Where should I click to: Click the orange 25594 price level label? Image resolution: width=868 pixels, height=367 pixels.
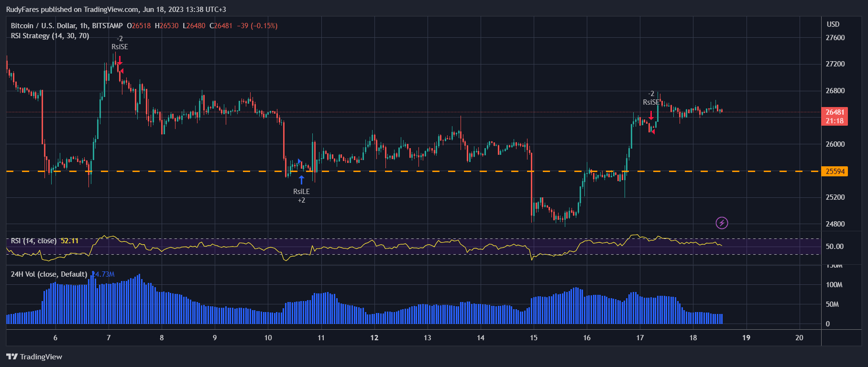(x=835, y=172)
